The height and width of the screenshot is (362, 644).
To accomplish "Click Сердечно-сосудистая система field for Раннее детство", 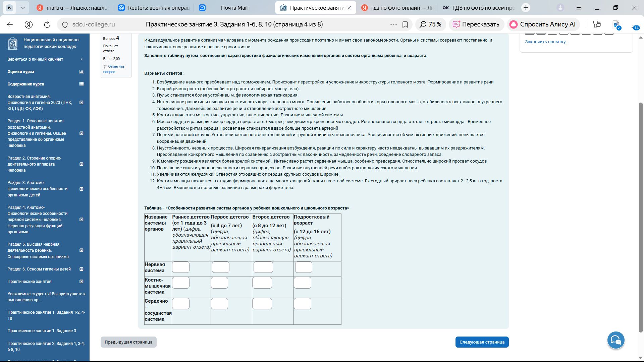I will (x=181, y=304).
